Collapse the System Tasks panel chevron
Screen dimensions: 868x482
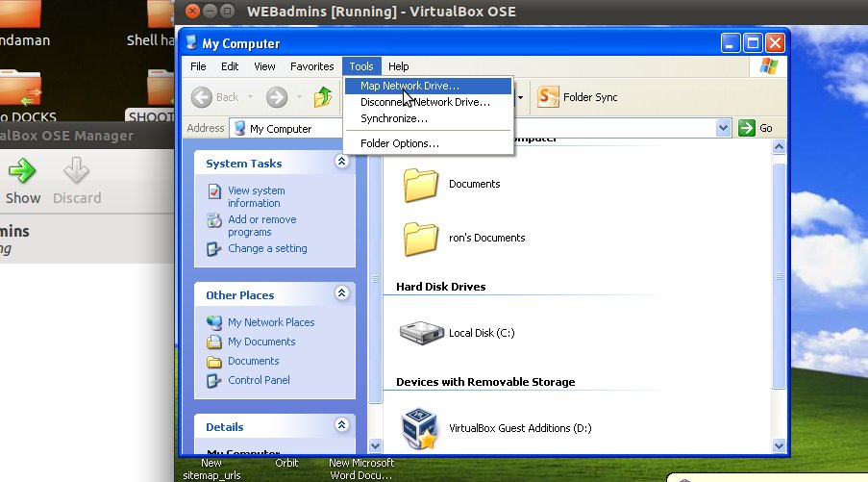341,162
